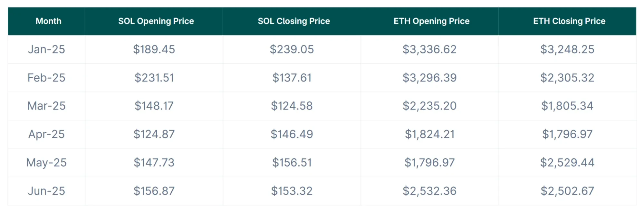This screenshot has width=644, height=213.
Task: Select the Mar-25 month cell
Action: 46,106
